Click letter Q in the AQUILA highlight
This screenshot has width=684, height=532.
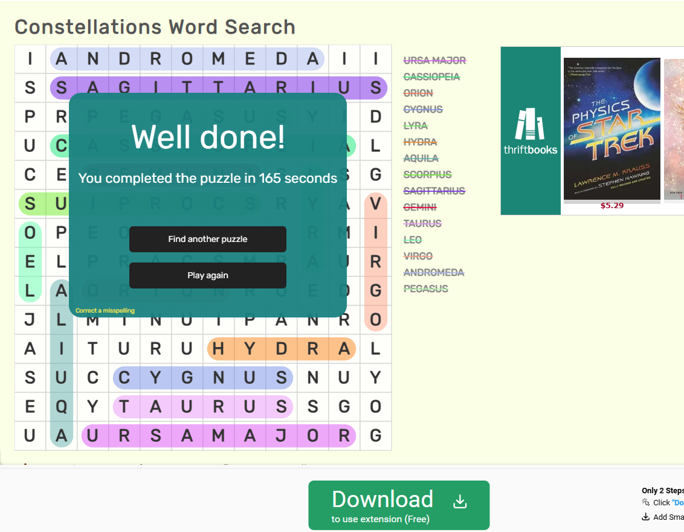[x=61, y=407]
